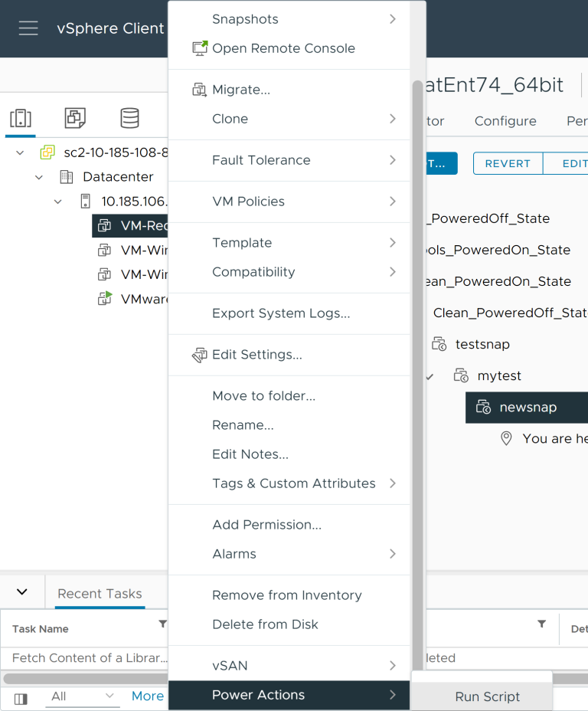Click the newsnap snapshot icon
The height and width of the screenshot is (711, 588).
(x=483, y=407)
